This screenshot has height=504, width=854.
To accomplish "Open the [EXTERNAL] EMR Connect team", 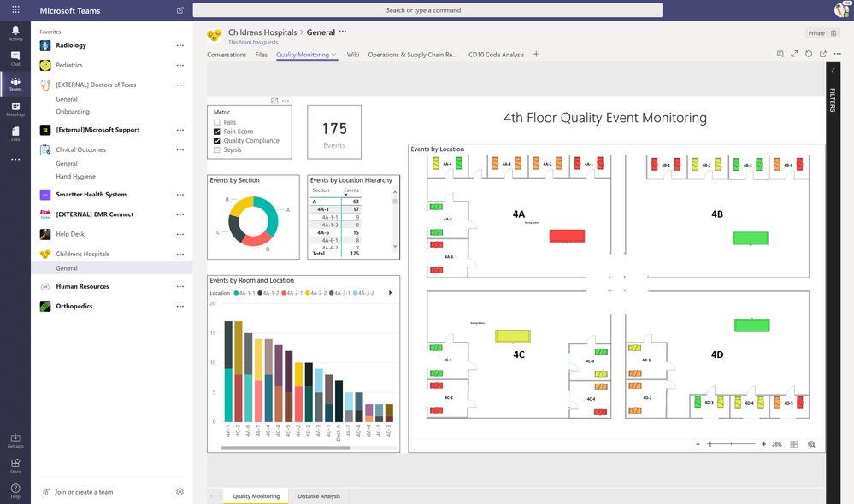I will tap(95, 214).
